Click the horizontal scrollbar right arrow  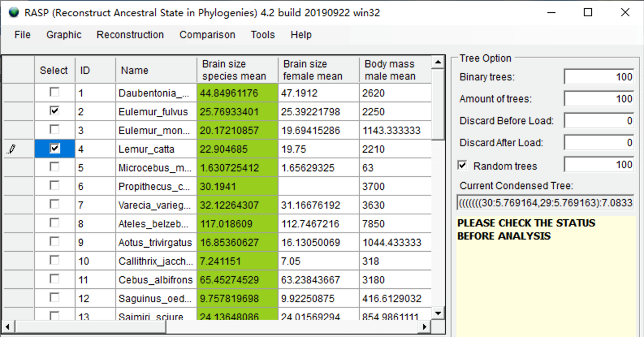point(425,326)
